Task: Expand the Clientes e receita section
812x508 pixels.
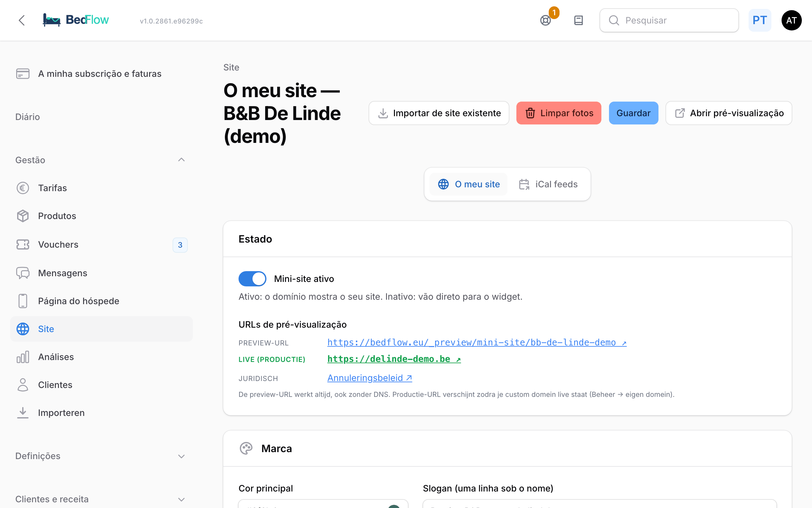Action: [x=101, y=499]
